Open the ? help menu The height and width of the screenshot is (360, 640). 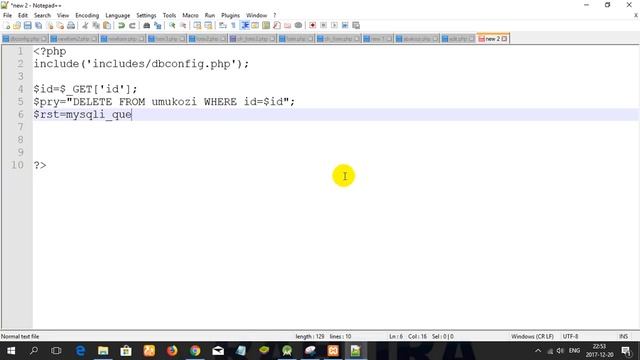[275, 15]
